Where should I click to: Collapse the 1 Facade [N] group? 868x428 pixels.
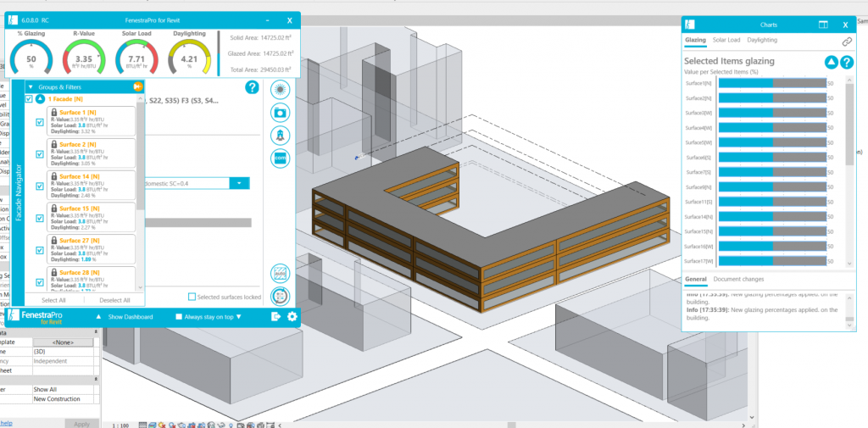pyautogui.click(x=41, y=98)
